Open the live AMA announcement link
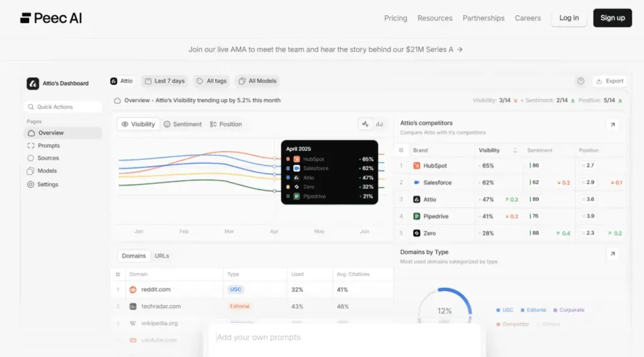Image resolution: width=644 pixels, height=357 pixels. point(325,49)
